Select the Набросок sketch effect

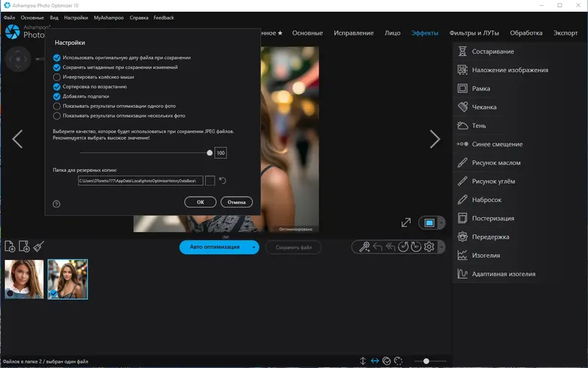479,200
